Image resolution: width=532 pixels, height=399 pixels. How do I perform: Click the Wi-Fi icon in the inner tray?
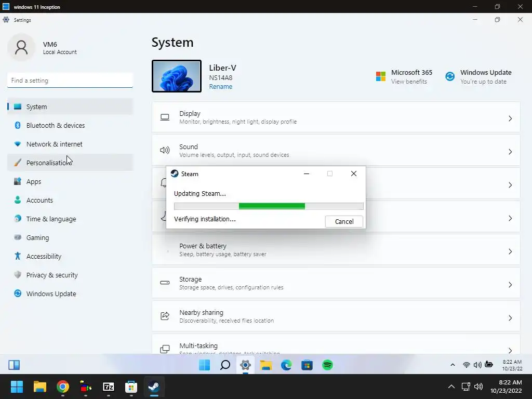[x=467, y=365]
